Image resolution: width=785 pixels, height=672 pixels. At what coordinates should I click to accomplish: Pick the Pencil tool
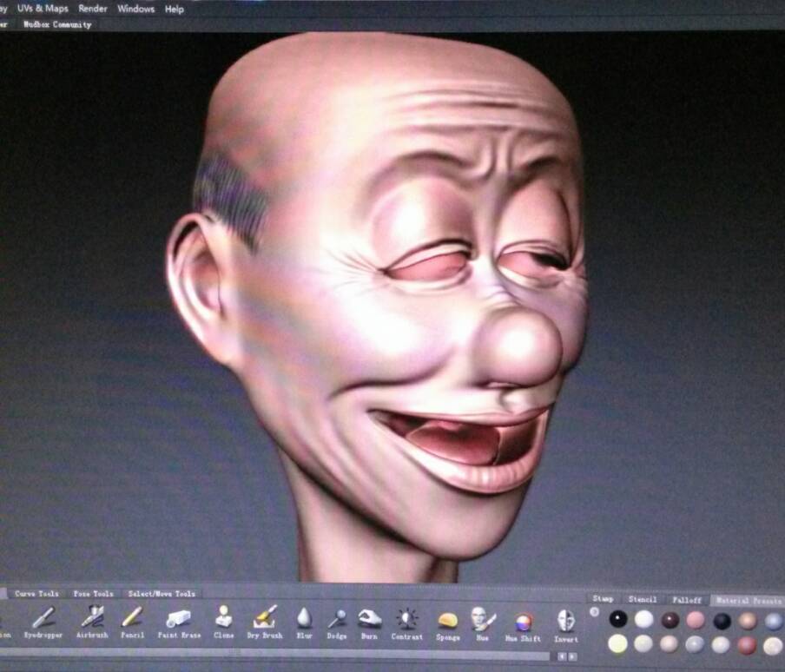point(133,622)
